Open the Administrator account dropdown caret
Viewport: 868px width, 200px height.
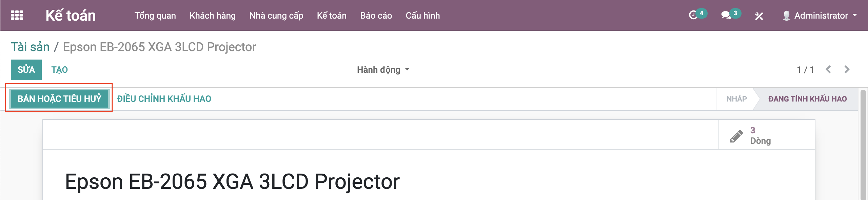pos(855,16)
